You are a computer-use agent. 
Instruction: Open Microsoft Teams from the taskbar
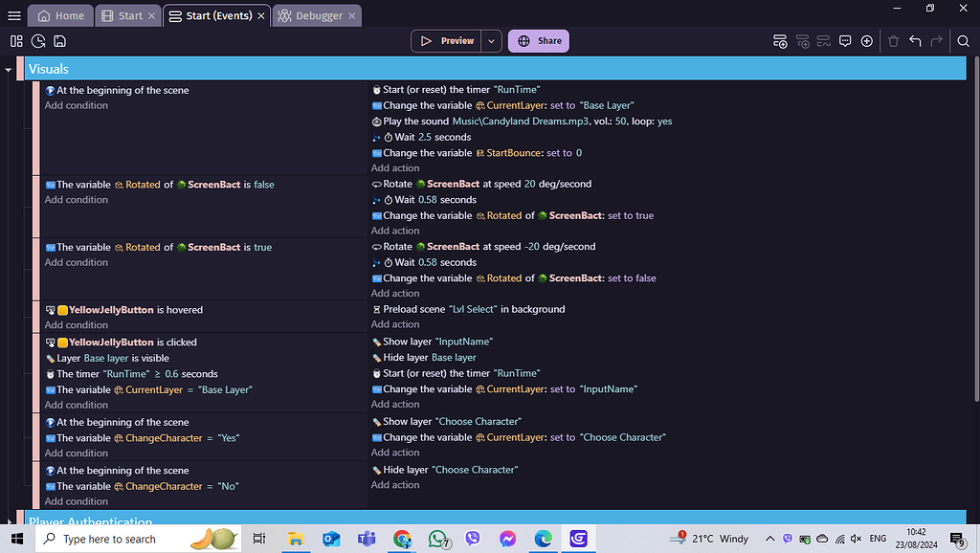[367, 539]
